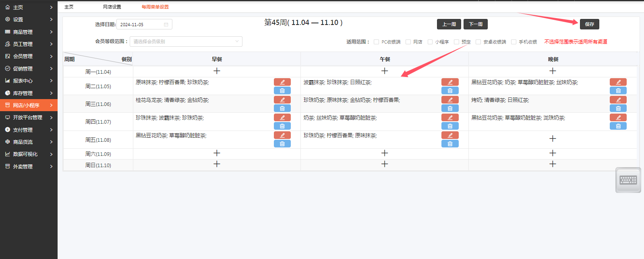
Task: Open the floating keyboard icon
Action: tap(628, 180)
